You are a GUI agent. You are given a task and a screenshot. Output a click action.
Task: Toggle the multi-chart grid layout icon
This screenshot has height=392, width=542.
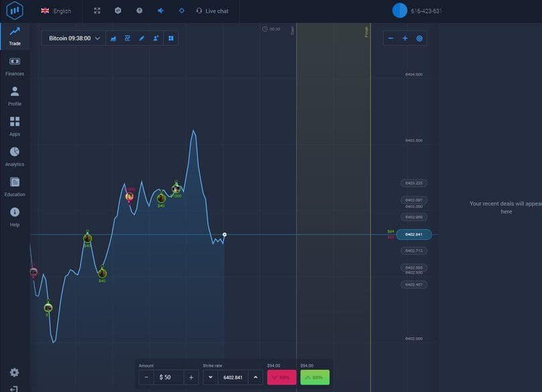[x=171, y=38]
